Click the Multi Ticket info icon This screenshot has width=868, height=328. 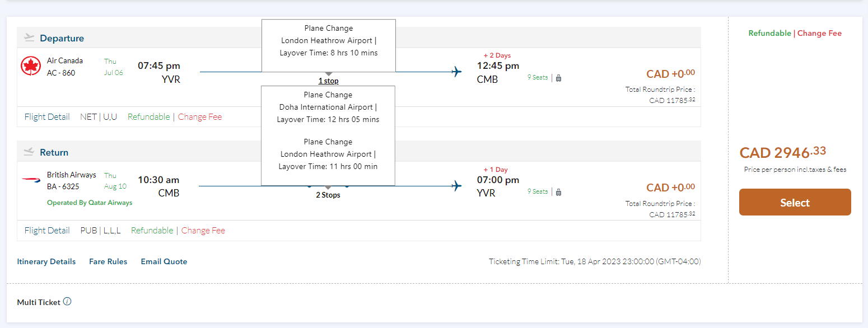coord(67,302)
